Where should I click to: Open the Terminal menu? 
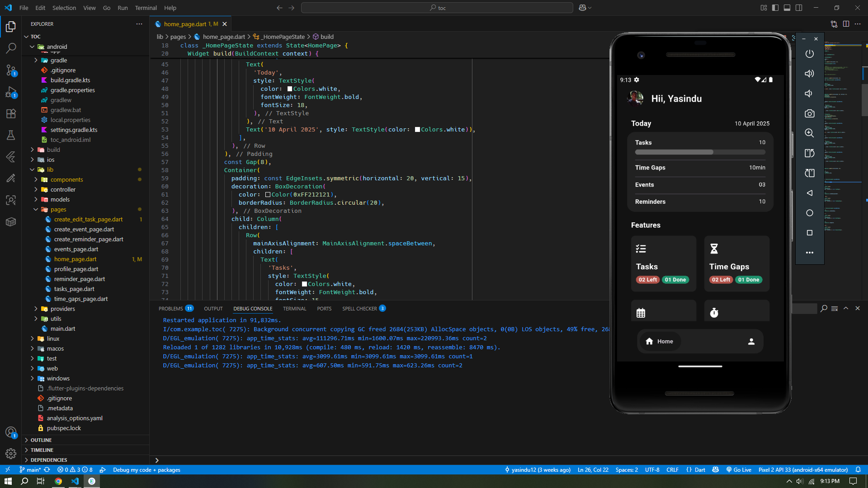tap(146, 8)
